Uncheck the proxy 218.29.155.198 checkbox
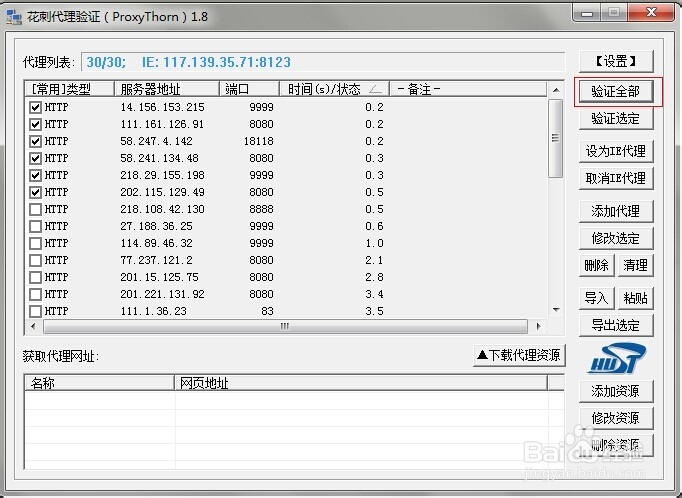 (35, 175)
